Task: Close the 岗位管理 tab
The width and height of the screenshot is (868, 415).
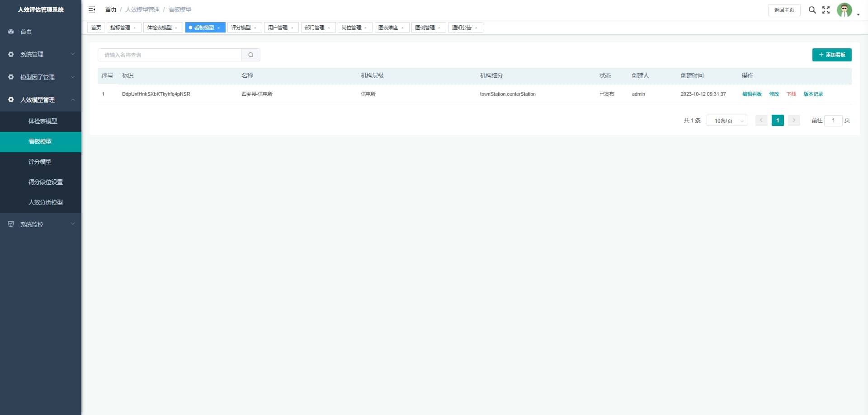Action: [x=366, y=28]
